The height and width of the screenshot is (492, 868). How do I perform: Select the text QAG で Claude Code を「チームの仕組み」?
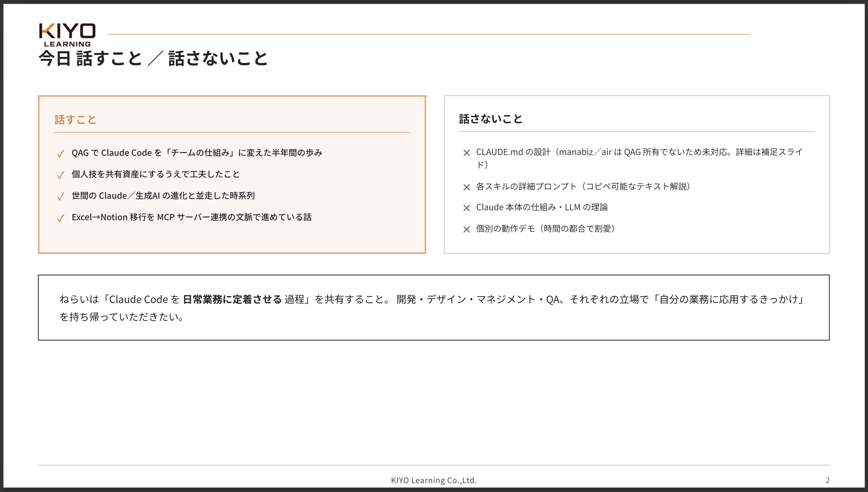pyautogui.click(x=153, y=153)
